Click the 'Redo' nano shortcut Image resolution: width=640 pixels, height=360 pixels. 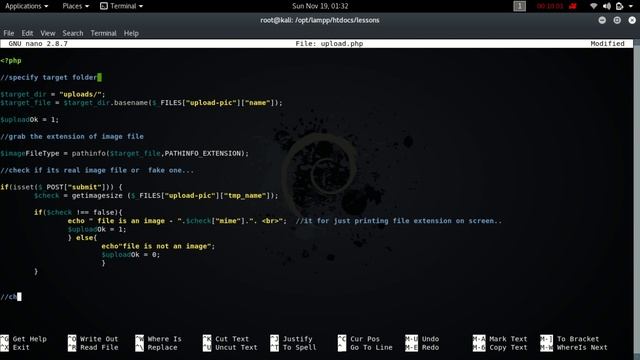pos(422,347)
